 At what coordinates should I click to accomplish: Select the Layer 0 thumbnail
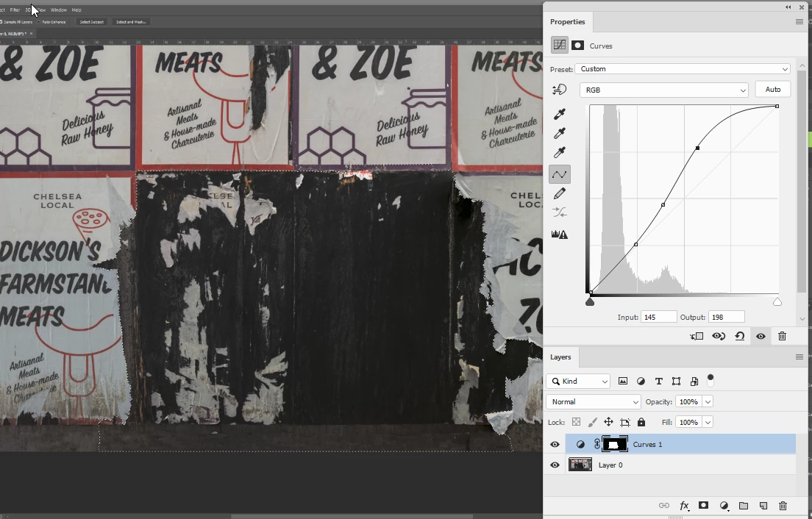[x=580, y=465]
